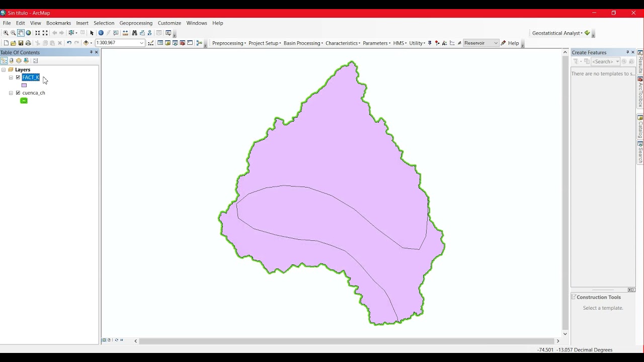This screenshot has width=644, height=362.
Task: Select the Zoom In tool
Action: click(6, 33)
